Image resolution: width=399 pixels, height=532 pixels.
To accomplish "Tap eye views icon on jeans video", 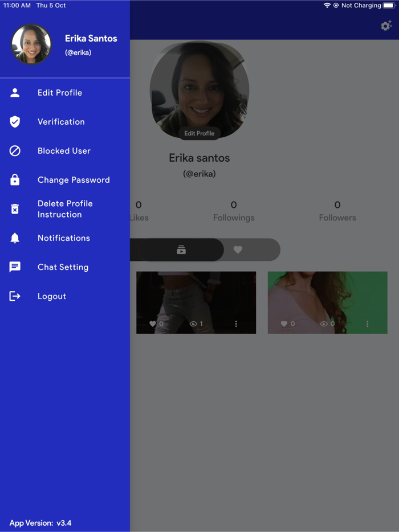I will tap(193, 324).
